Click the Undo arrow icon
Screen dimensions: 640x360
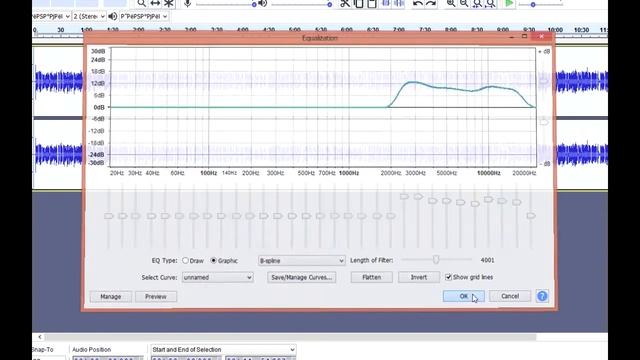click(x=418, y=4)
